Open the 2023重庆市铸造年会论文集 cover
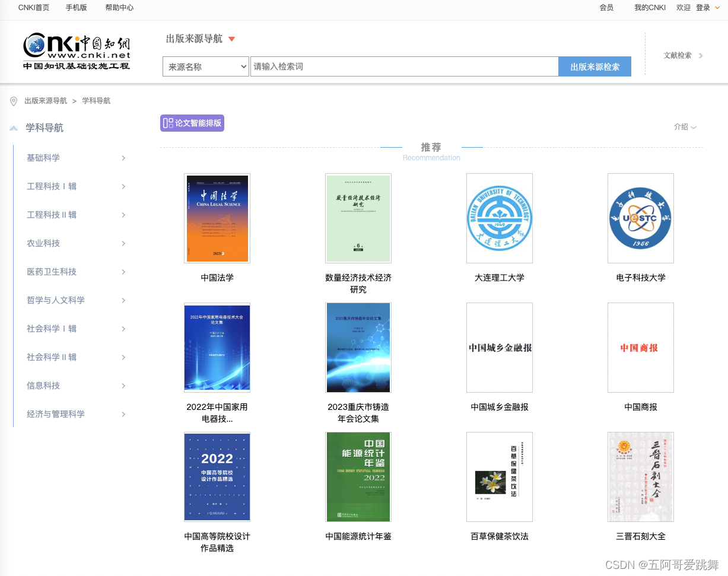Image resolution: width=728 pixels, height=576 pixels. tap(358, 348)
